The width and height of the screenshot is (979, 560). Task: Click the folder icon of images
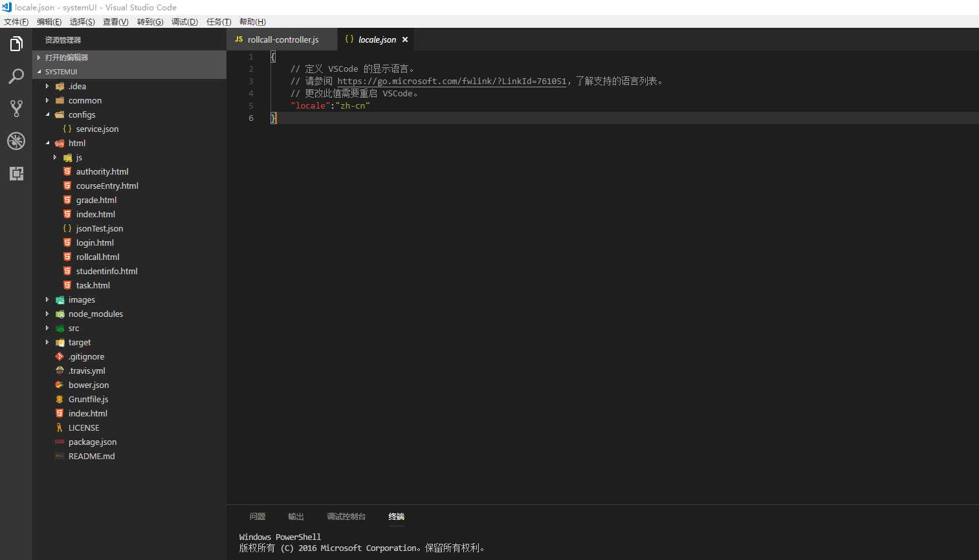pos(60,300)
